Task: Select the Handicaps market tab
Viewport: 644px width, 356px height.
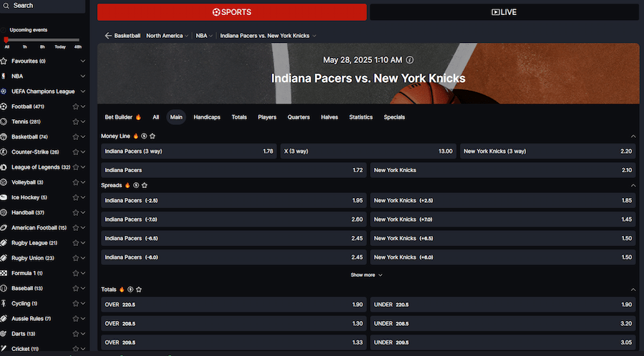Action: [x=207, y=117]
